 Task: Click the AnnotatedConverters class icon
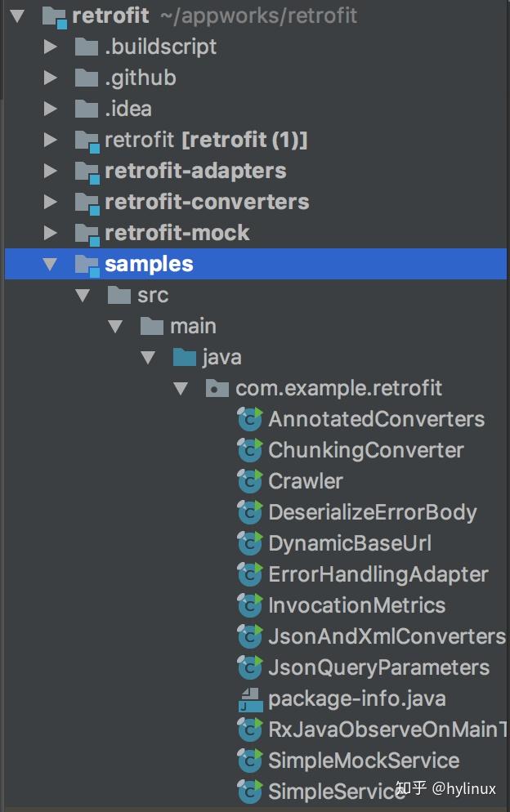pos(248,419)
